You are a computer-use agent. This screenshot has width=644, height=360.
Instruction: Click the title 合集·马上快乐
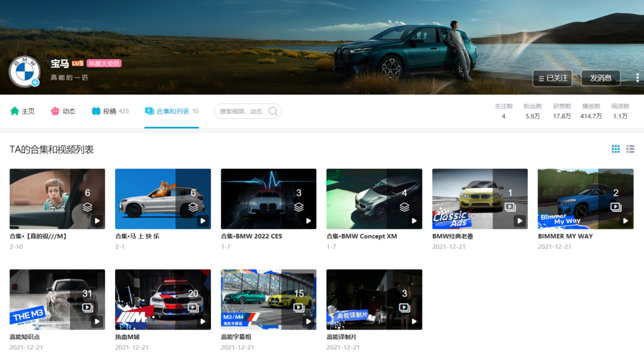click(x=137, y=236)
